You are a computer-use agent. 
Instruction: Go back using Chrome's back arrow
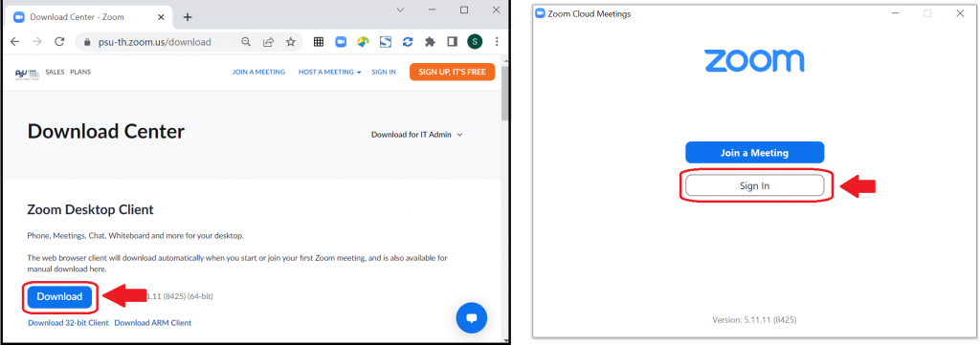15,42
